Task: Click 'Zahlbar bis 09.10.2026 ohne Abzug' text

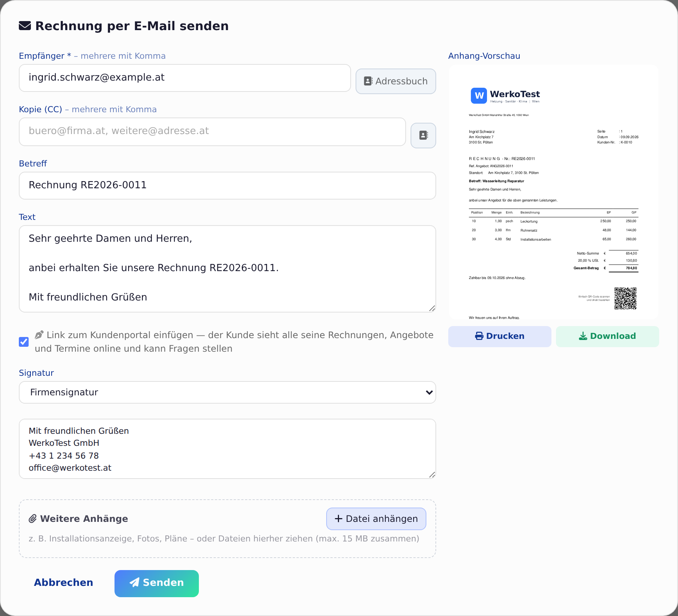Action: click(497, 278)
